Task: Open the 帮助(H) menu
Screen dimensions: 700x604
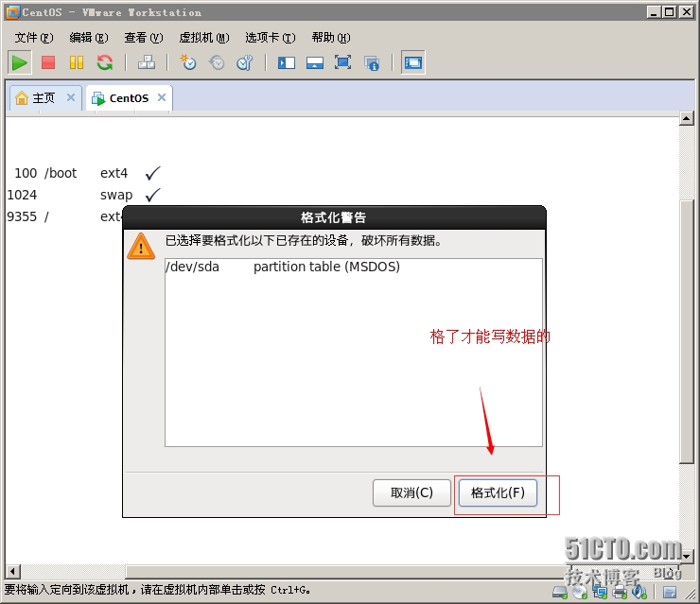Action: [331, 38]
